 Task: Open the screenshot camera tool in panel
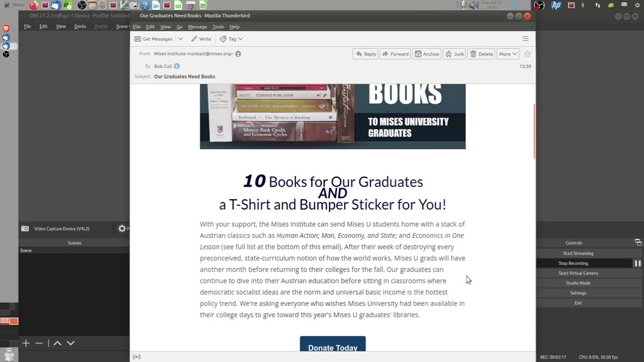[x=134, y=6]
